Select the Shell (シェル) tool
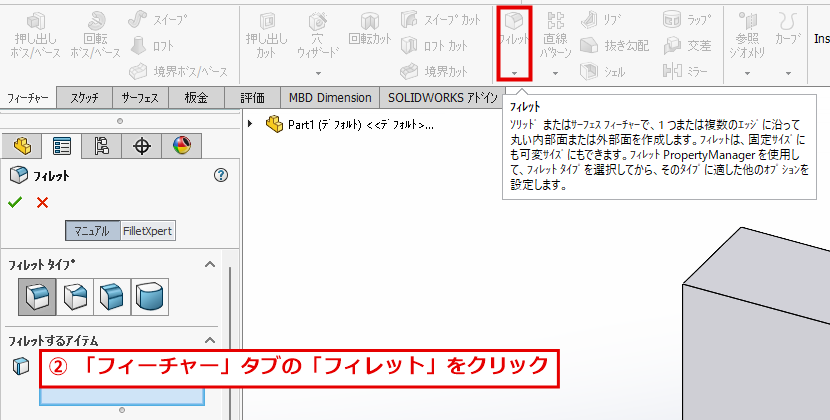This screenshot has height=420, width=830. tap(603, 71)
